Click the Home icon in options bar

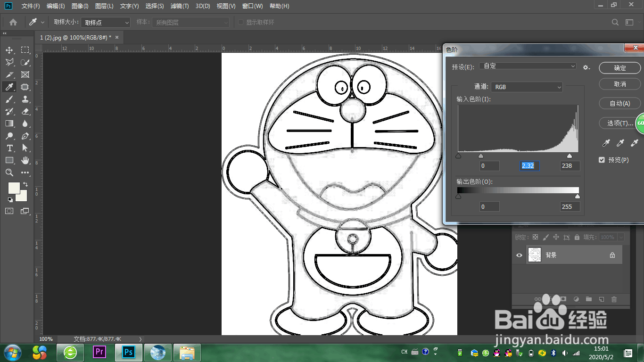[13, 22]
